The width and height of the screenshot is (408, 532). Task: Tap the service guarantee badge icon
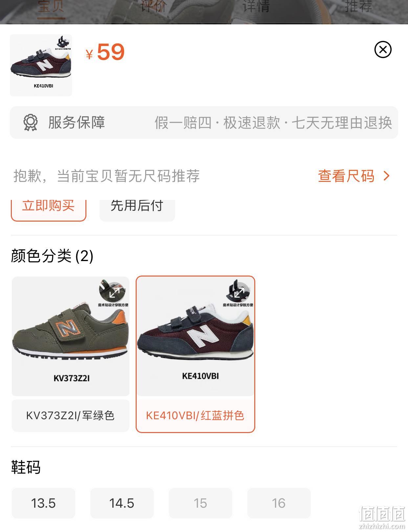point(31,123)
